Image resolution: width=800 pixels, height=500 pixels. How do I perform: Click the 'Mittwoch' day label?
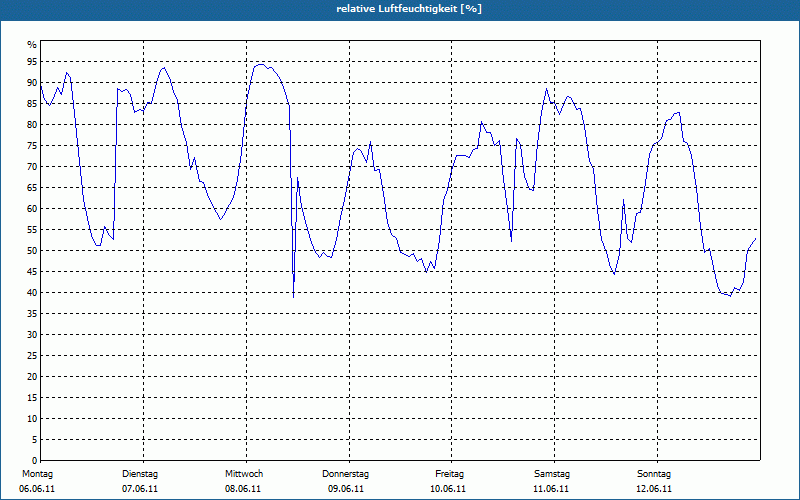click(244, 474)
